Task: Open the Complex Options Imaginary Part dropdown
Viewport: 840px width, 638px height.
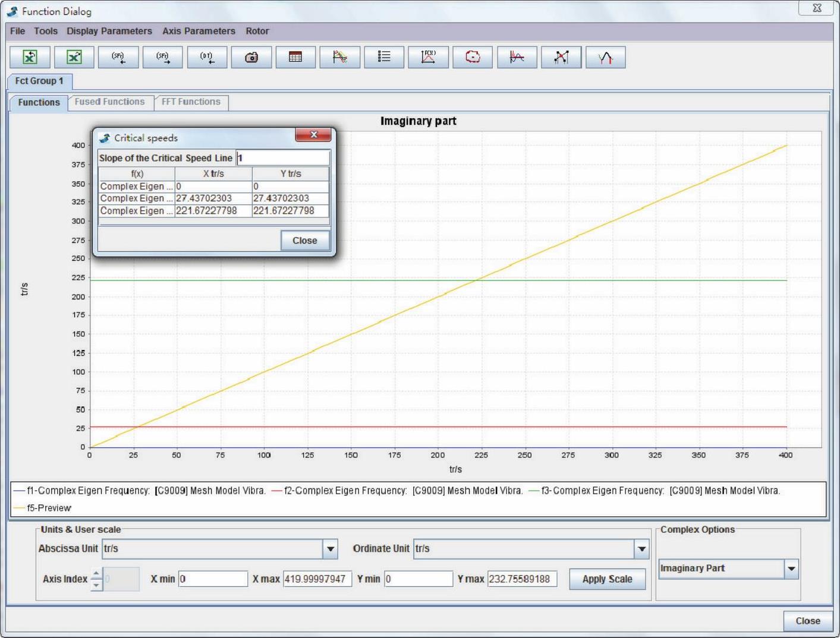Action: (791, 568)
